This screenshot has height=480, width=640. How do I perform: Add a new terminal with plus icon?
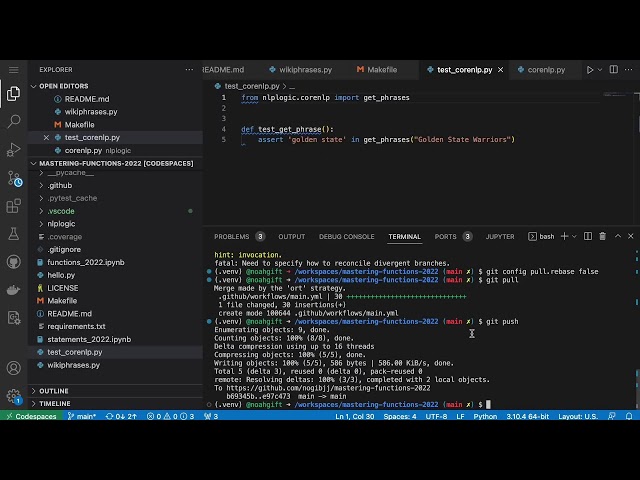tap(564, 236)
